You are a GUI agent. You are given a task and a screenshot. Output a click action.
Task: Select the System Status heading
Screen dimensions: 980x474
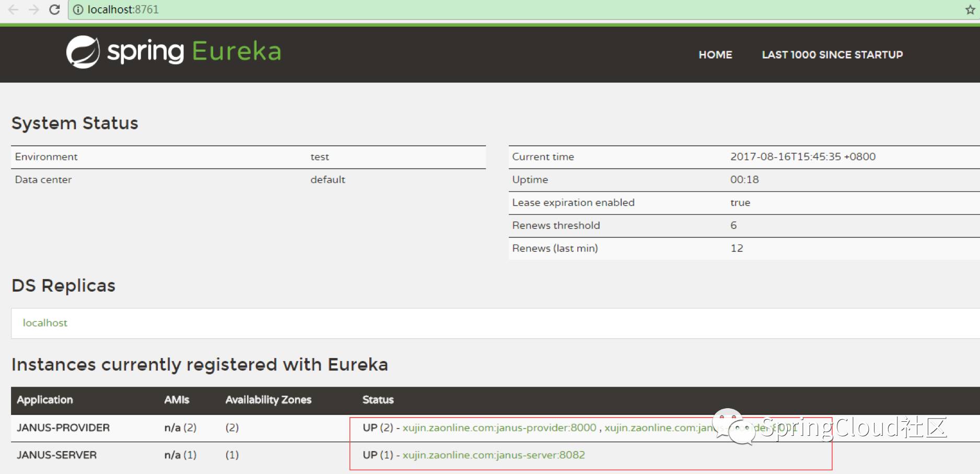pos(75,123)
